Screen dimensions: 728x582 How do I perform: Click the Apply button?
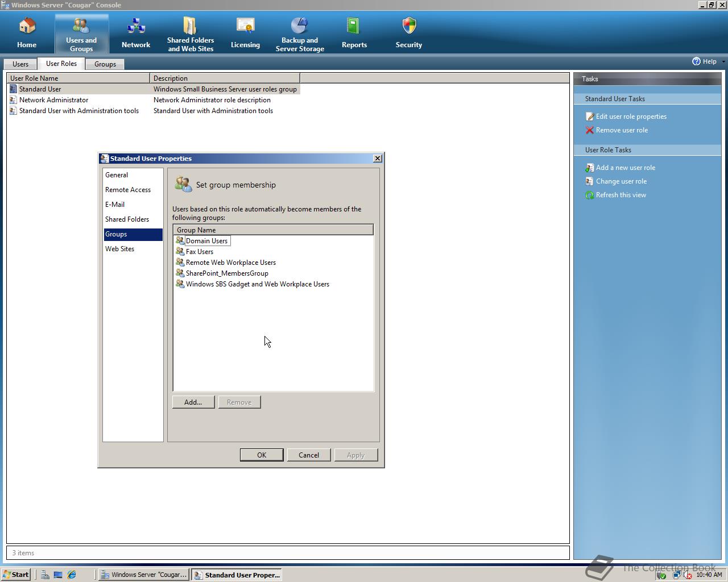click(x=356, y=455)
